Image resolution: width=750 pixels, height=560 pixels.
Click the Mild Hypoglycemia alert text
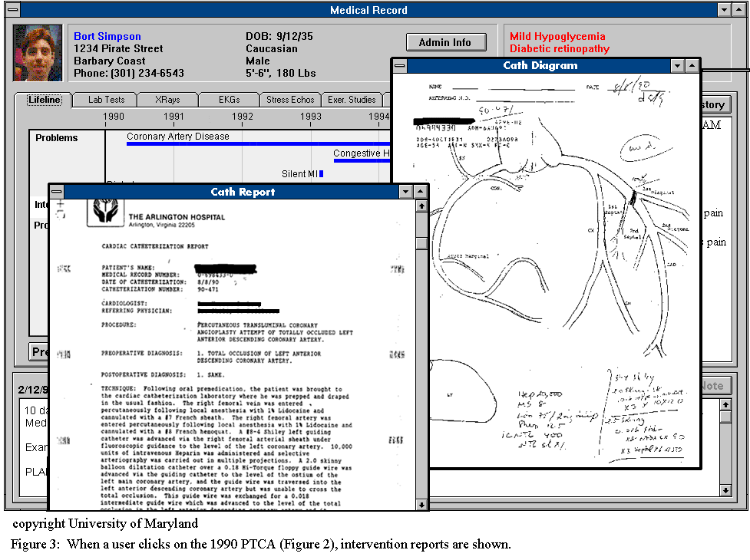557,36
